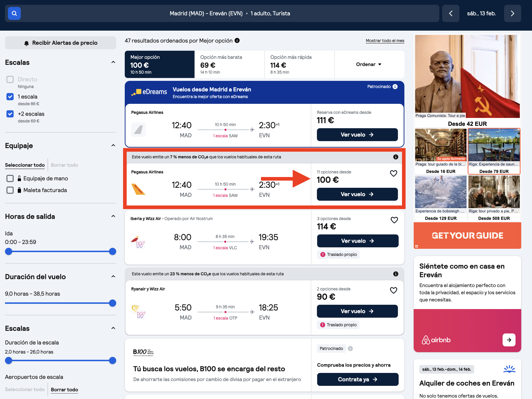Collapse the Horas de salida section

click(113, 216)
